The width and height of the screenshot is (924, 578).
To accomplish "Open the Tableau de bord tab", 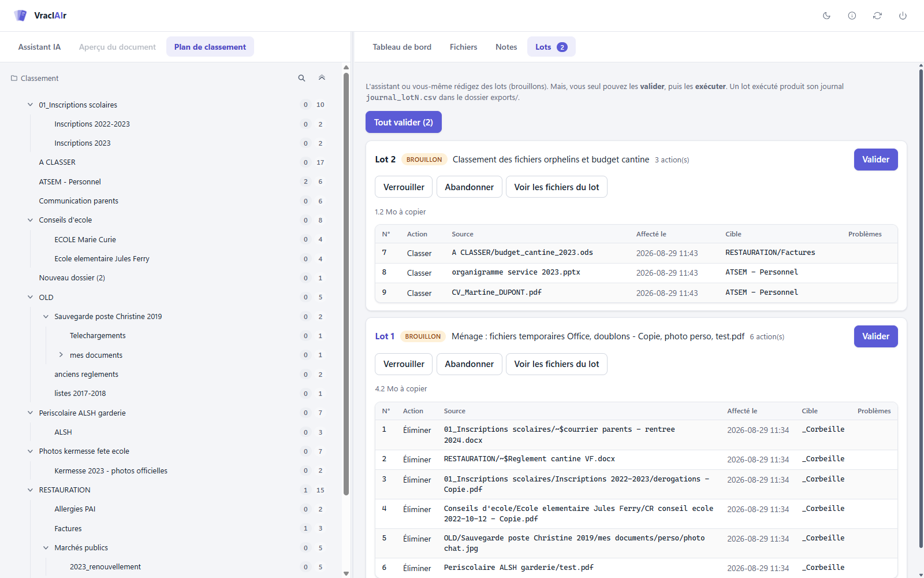I will pos(402,47).
